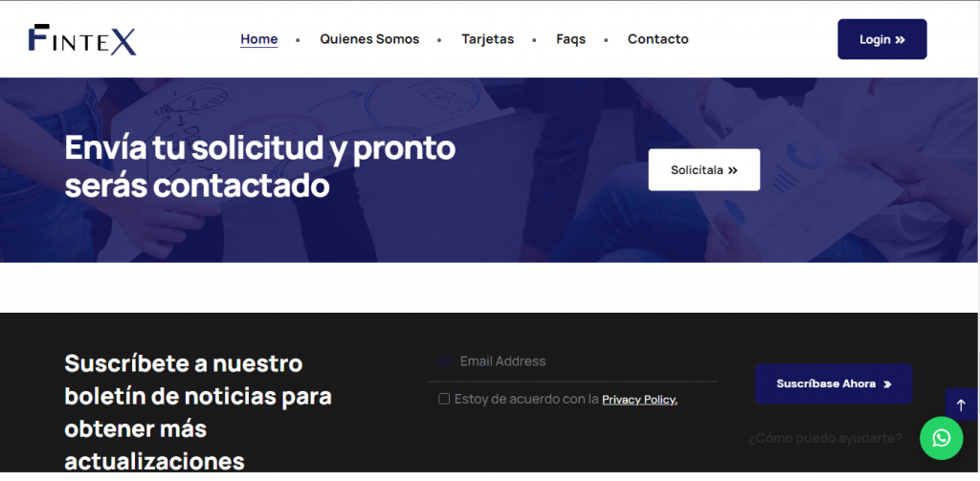980x481 pixels.
Task: Click the Fintex logo in header
Action: 82,39
